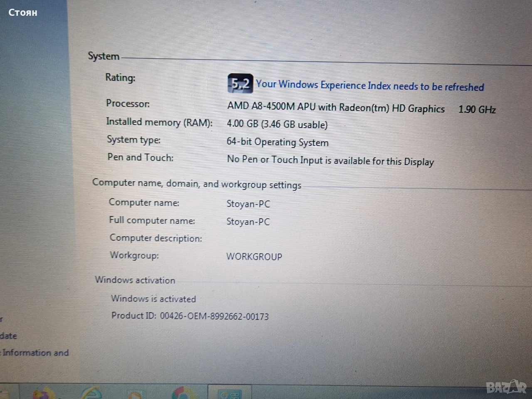Click the 'Pen and Touch:' label
The image size is (532, 399).
[x=140, y=157]
